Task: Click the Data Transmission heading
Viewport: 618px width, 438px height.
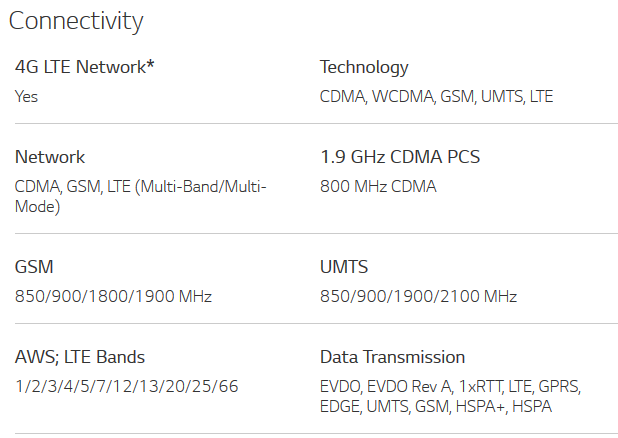Action: 393,357
